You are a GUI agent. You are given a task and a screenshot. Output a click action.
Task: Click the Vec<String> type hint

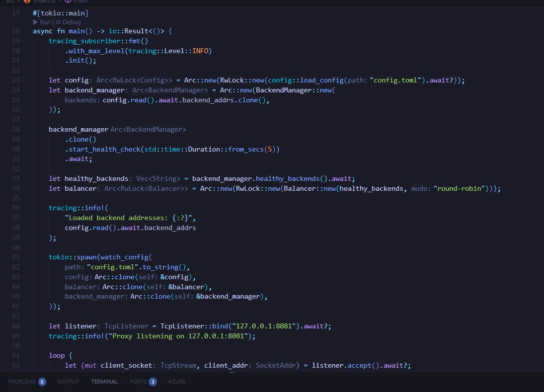click(158, 179)
